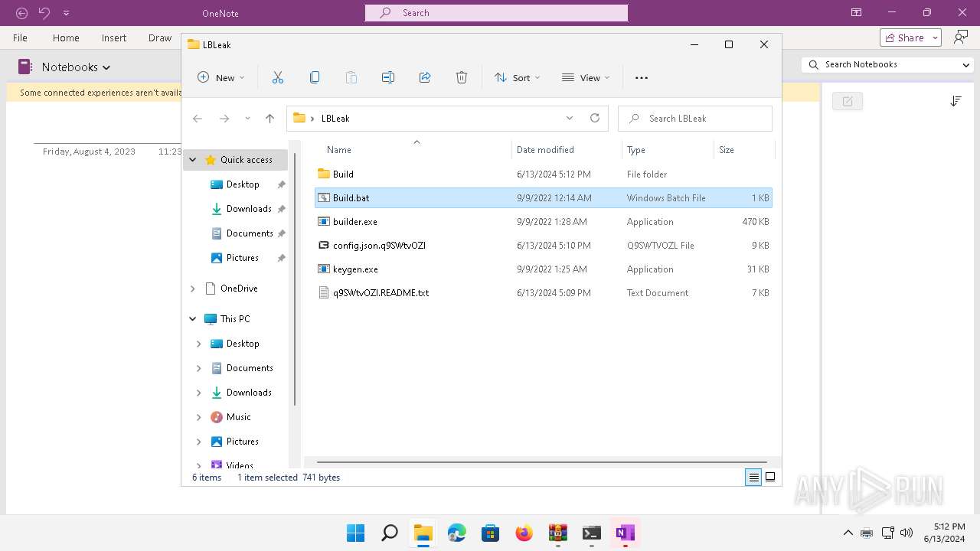The image size is (980, 551).
Task: Open Downloads under Quick access
Action: (x=249, y=209)
